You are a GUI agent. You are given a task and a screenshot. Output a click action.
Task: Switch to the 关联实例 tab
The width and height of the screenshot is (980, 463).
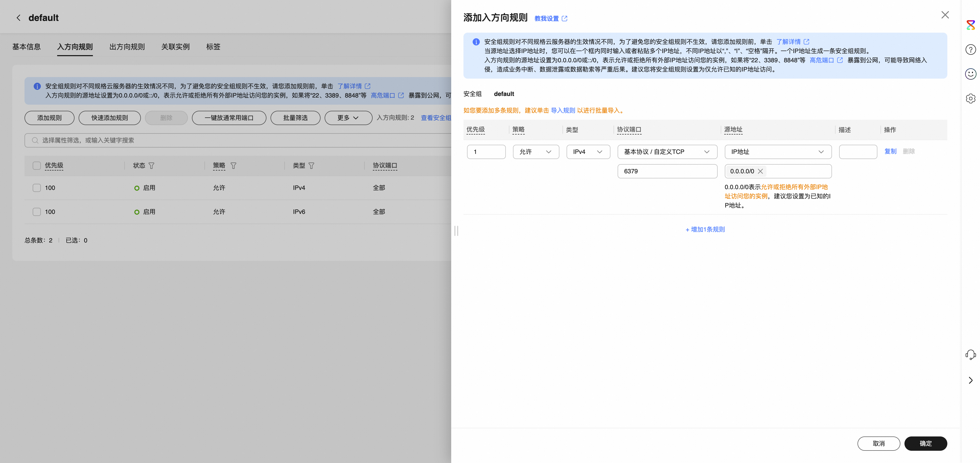pos(175,46)
